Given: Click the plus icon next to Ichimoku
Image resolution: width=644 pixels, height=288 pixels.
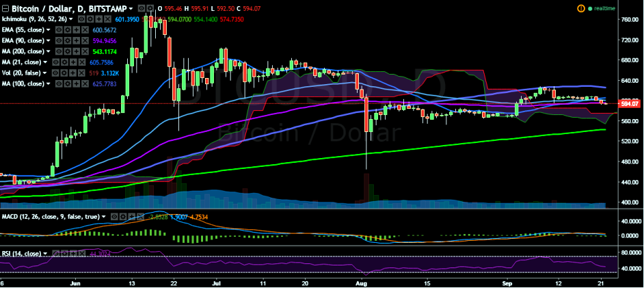Looking at the screenshot, I should coord(99,19).
